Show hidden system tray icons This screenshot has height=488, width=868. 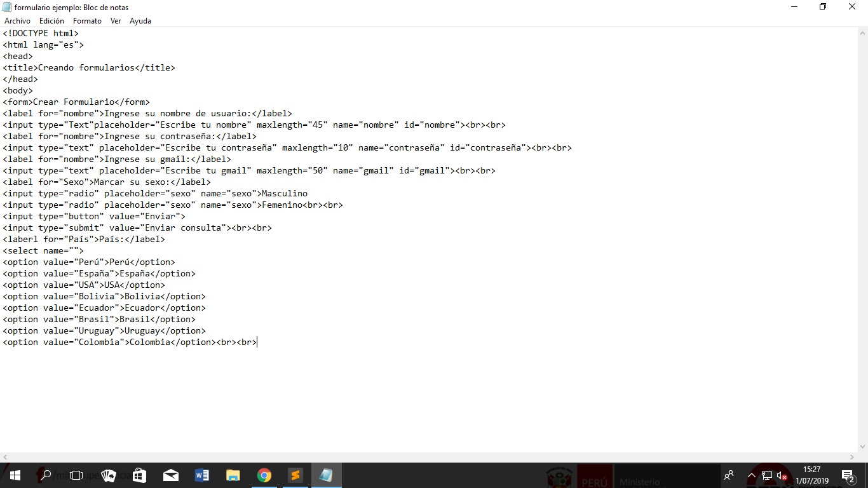click(751, 475)
